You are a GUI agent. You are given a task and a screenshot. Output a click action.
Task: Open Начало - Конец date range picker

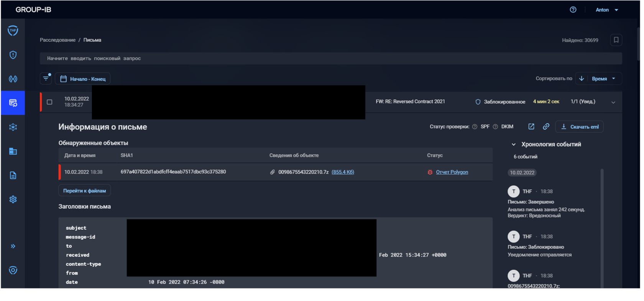click(x=83, y=79)
